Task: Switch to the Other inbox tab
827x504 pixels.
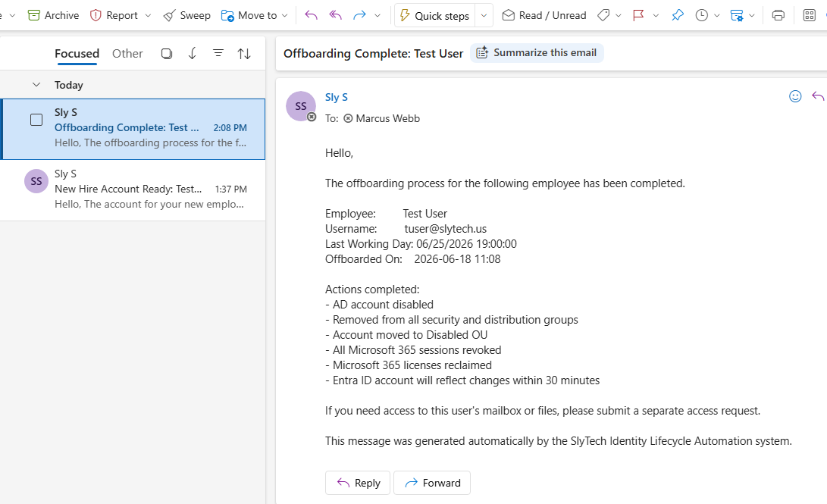Action: [127, 53]
